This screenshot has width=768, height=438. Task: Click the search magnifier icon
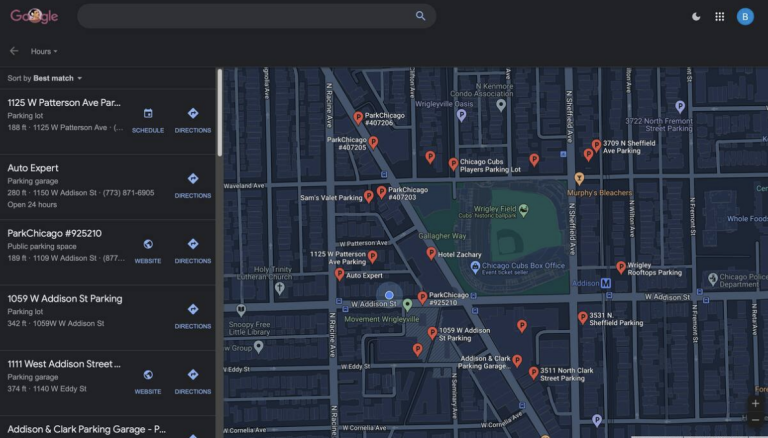420,16
